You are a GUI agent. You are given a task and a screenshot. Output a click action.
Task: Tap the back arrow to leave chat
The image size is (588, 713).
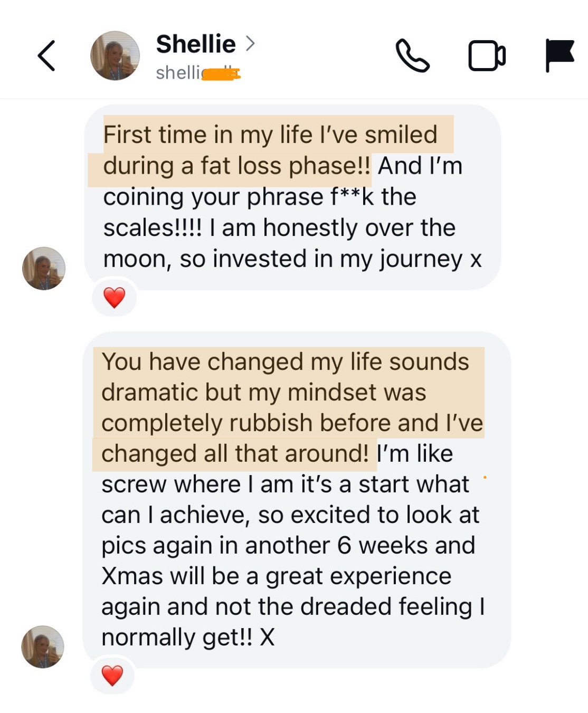click(x=46, y=55)
